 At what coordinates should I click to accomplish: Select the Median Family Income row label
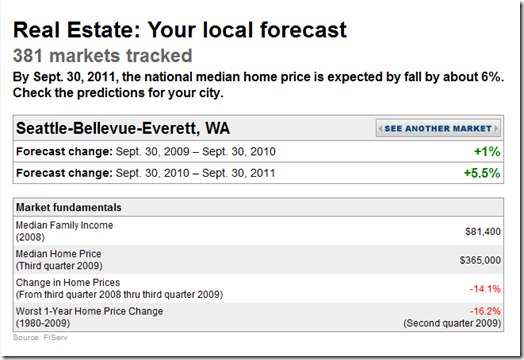64,231
